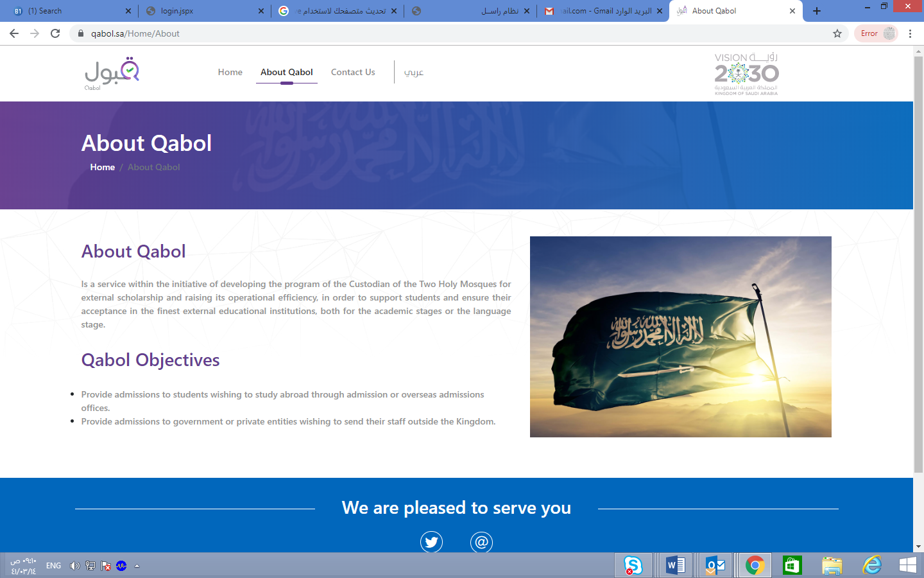Show hidden tray icons arrow
Image resolution: width=924 pixels, height=578 pixels.
[x=137, y=566]
